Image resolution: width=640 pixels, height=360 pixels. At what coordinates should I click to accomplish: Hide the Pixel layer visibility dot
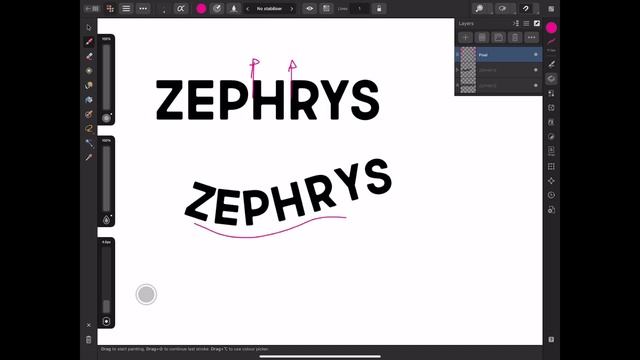click(x=536, y=55)
